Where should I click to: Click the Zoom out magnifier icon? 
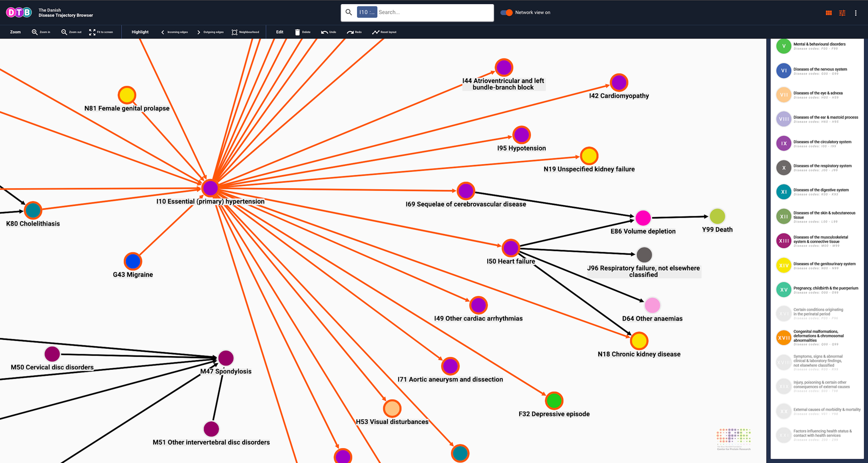click(64, 32)
